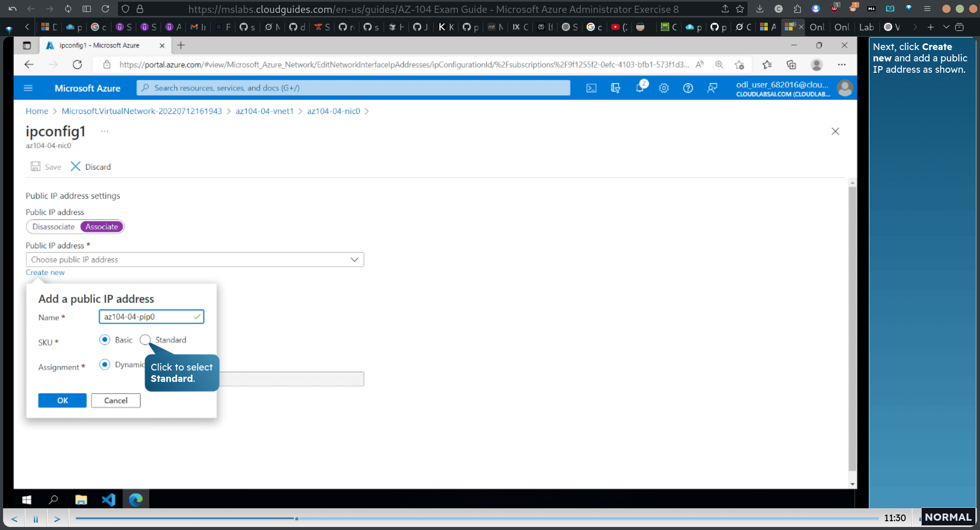Open a new Edge tab

pos(181,45)
